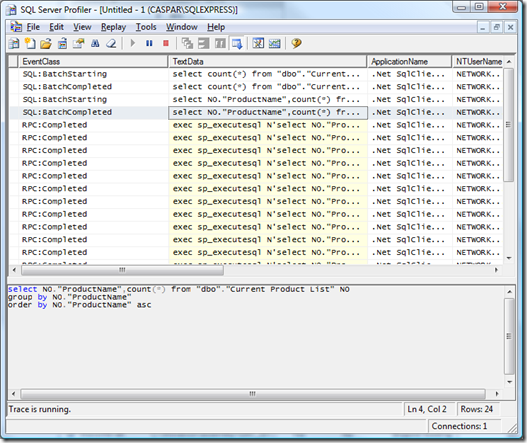Click the Help question mark icon

click(x=296, y=43)
